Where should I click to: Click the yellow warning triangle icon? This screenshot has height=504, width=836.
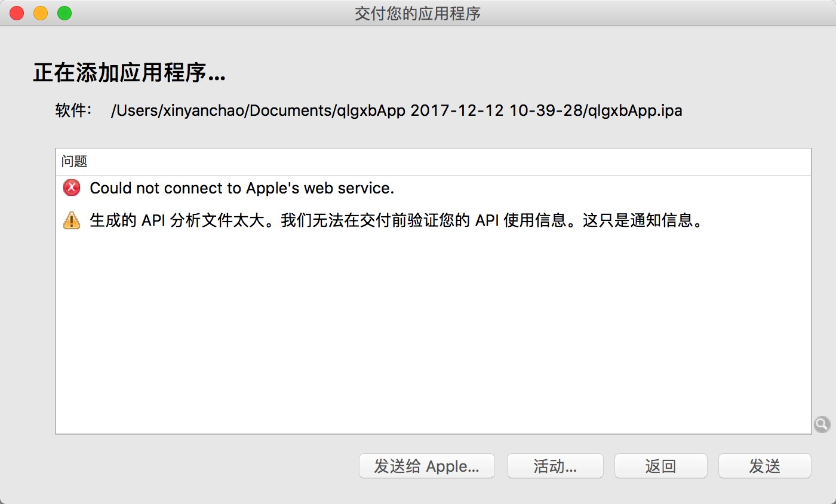click(x=71, y=220)
